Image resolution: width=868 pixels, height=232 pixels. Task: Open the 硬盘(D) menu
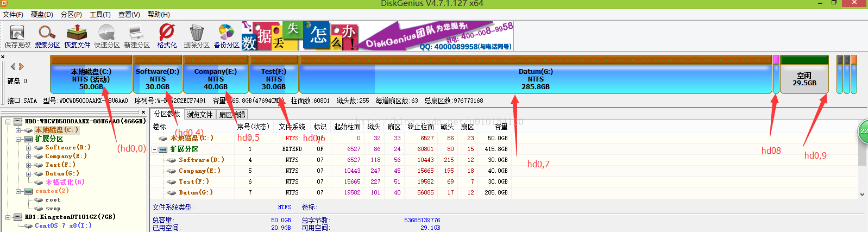(x=42, y=15)
